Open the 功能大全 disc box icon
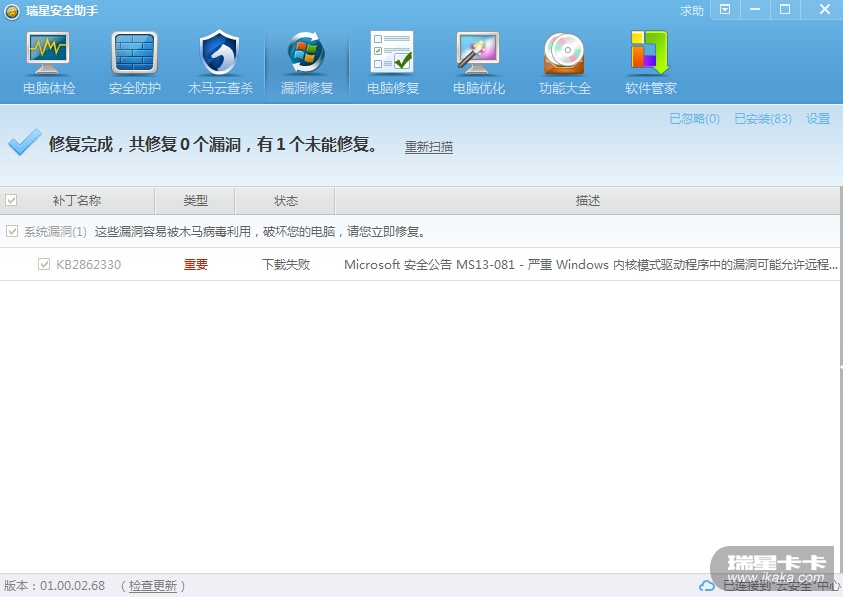The image size is (843, 597). coord(564,53)
